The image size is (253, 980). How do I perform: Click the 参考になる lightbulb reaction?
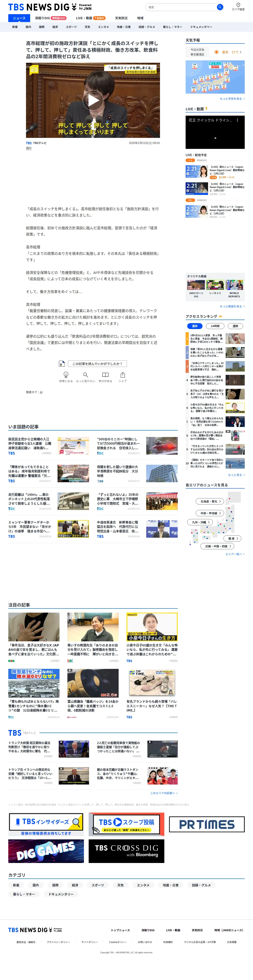pyautogui.click(x=66, y=377)
